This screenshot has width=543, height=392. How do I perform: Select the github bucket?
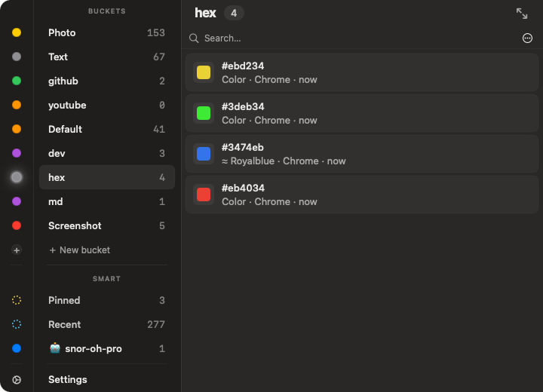[x=106, y=81]
